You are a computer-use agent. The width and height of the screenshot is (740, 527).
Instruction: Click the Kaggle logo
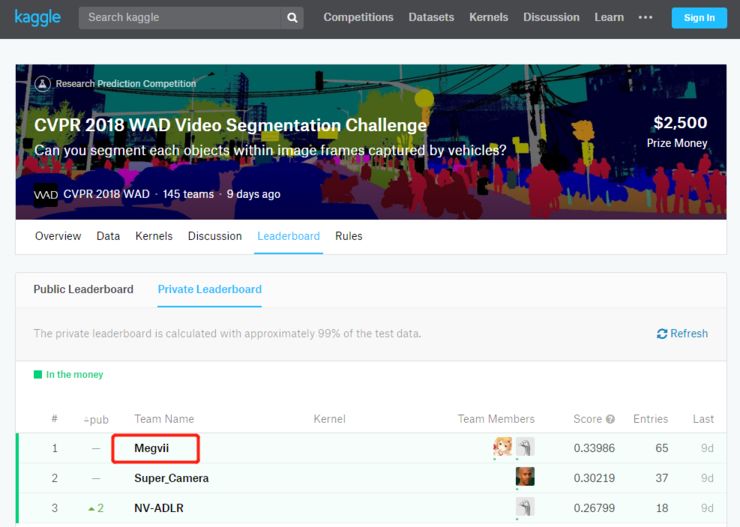click(x=37, y=18)
